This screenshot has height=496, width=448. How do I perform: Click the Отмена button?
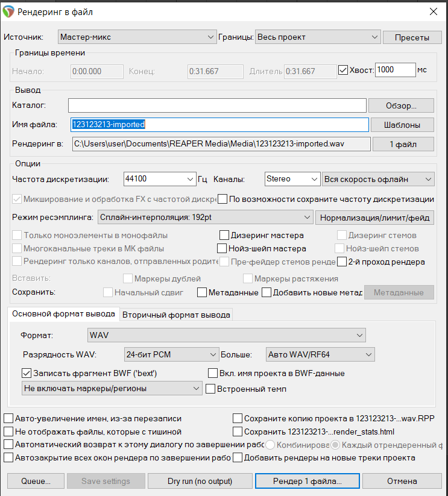click(402, 481)
